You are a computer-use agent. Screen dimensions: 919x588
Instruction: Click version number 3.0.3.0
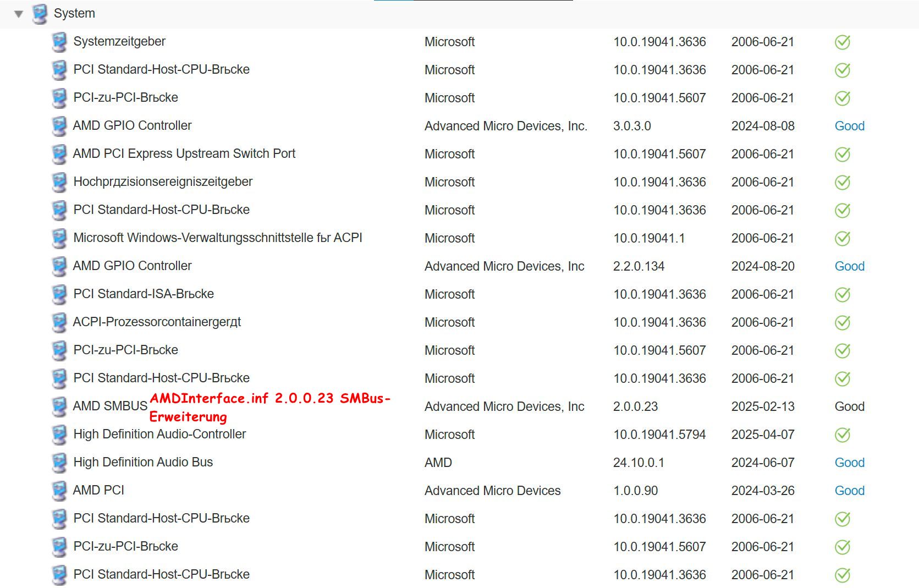coord(632,126)
